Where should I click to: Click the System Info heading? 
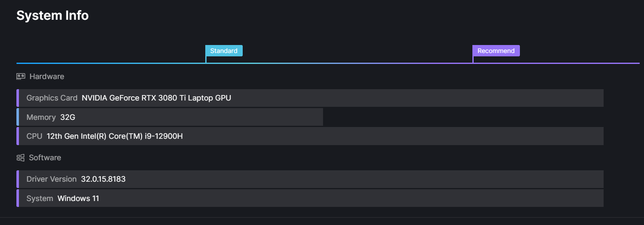point(53,16)
